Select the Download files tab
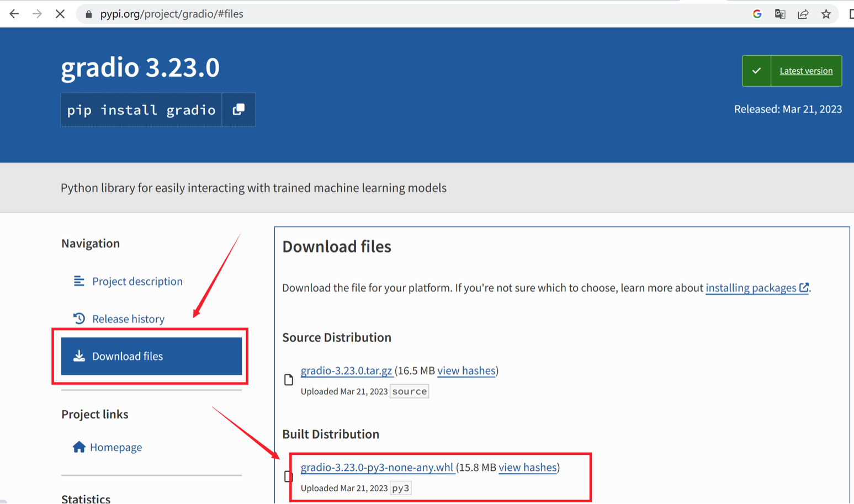This screenshot has width=854, height=504. (151, 356)
